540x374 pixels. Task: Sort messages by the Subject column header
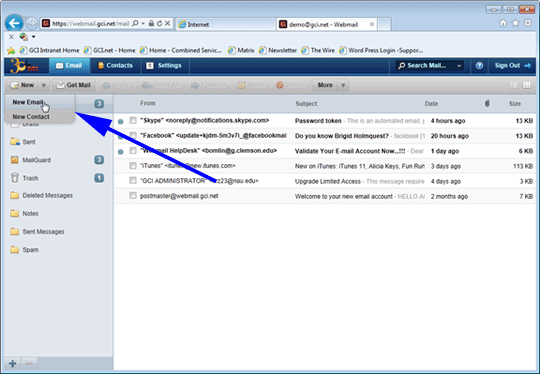306,104
